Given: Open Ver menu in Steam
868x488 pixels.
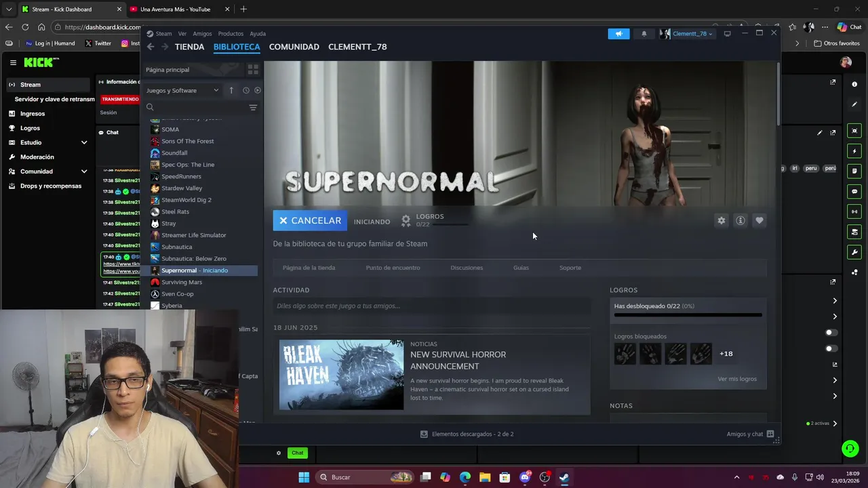Looking at the screenshot, I should click(182, 33).
